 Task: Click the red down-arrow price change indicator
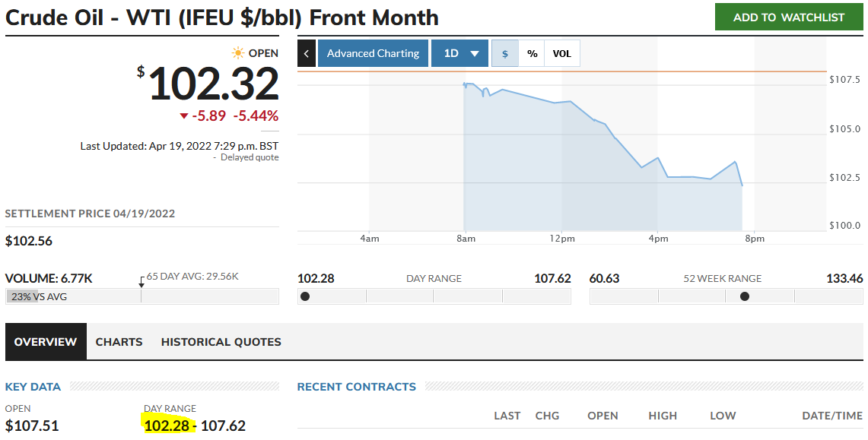pos(183,116)
